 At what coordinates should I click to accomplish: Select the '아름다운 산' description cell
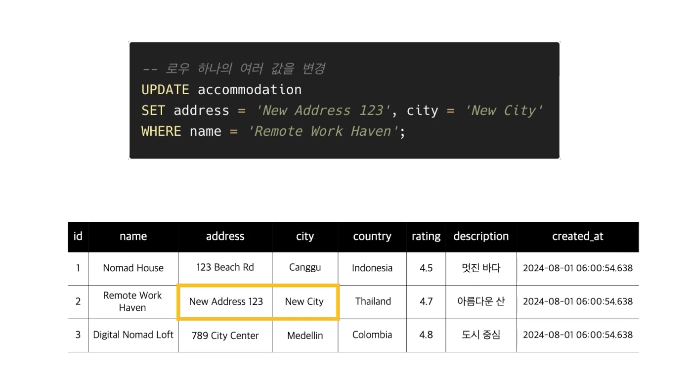(x=481, y=301)
